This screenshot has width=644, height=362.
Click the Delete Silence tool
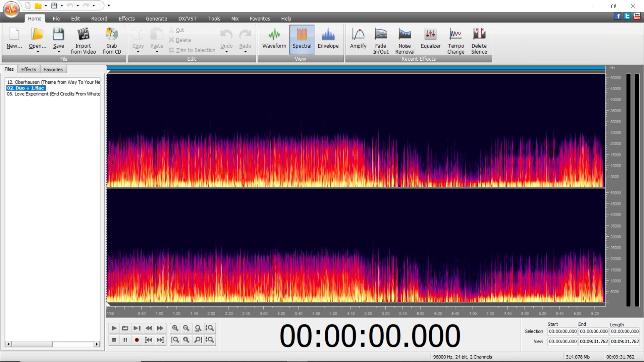pos(479,41)
